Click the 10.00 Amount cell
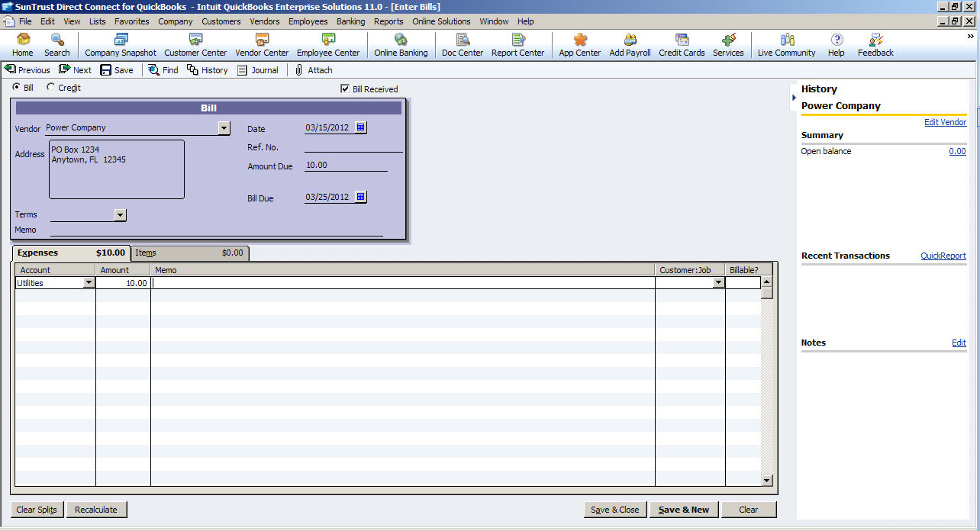The width and height of the screenshot is (980, 531). 123,282
